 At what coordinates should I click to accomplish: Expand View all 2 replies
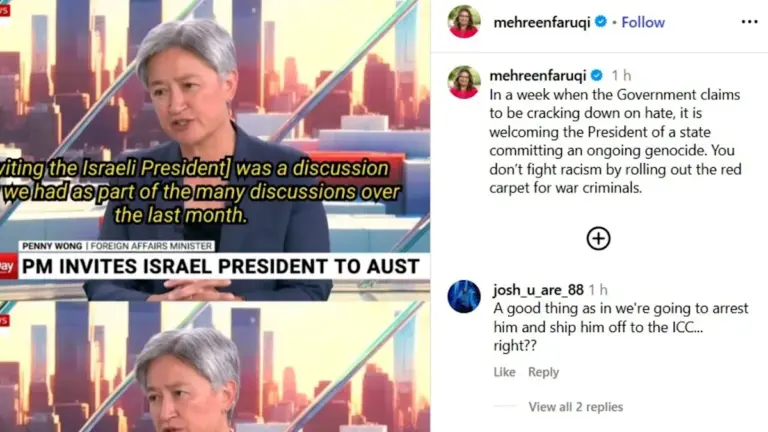click(x=576, y=407)
